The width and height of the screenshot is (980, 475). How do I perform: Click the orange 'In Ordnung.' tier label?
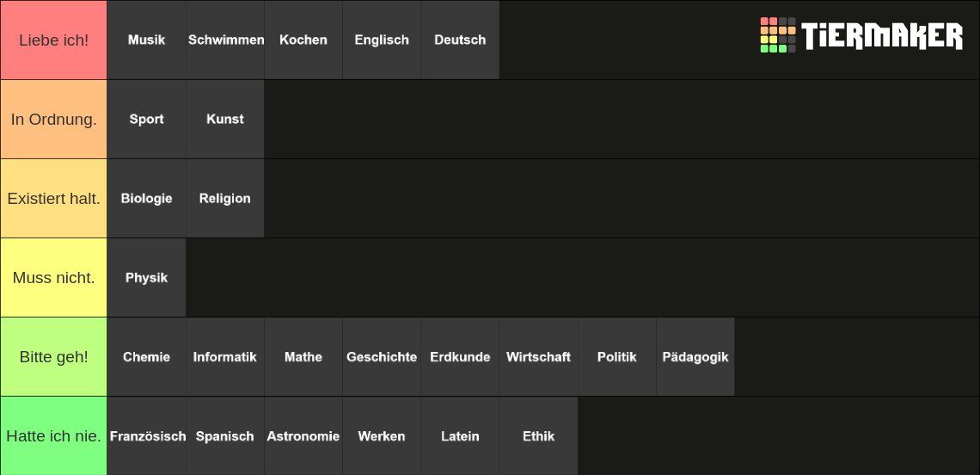[x=54, y=119]
